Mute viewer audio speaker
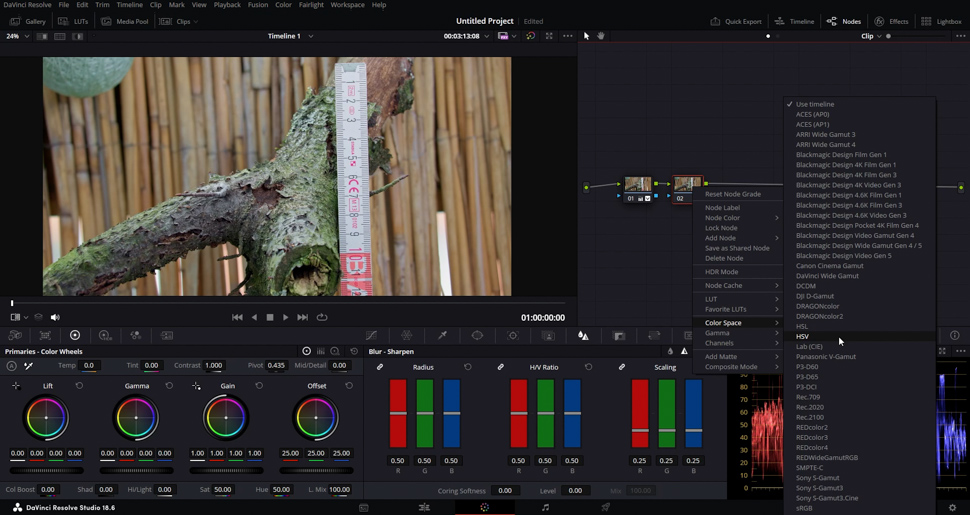This screenshot has height=515, width=970. coord(55,317)
